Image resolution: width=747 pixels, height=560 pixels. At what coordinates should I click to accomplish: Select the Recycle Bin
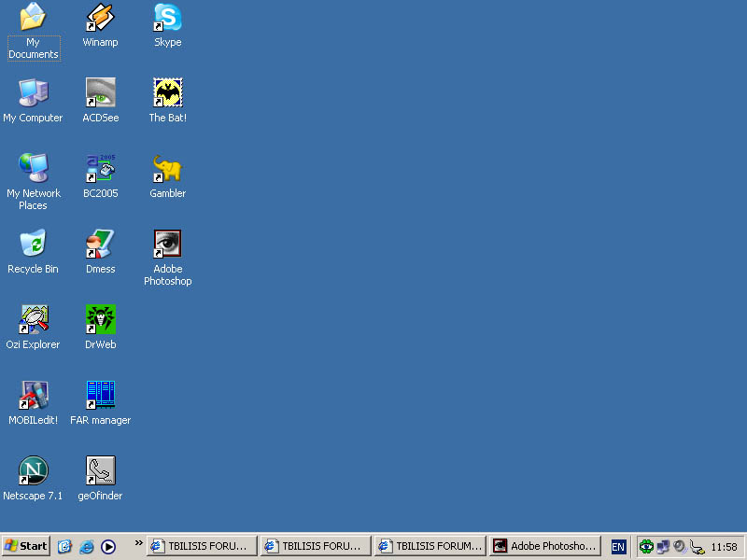point(33,252)
